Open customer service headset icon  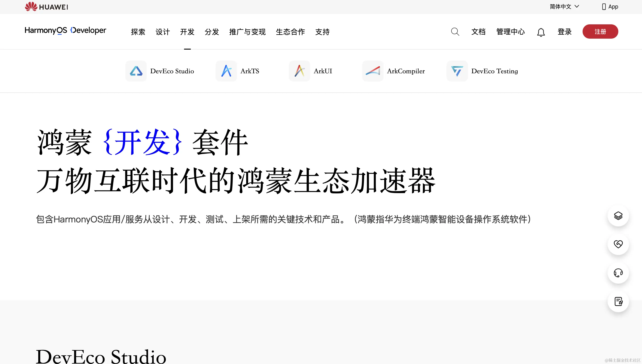pos(618,273)
